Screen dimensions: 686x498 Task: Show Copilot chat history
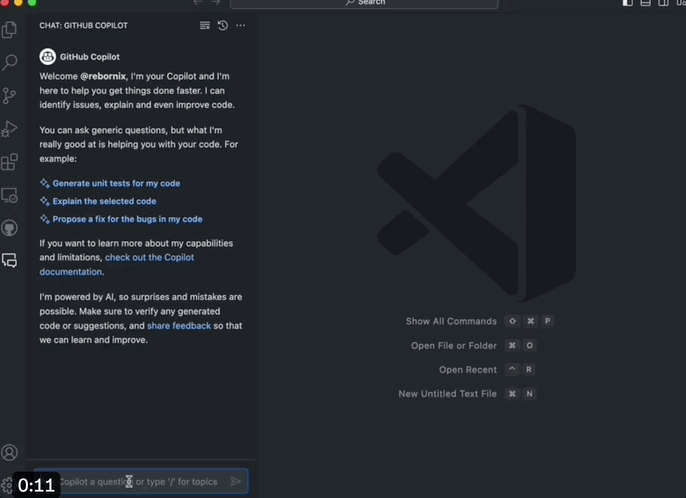pyautogui.click(x=223, y=25)
